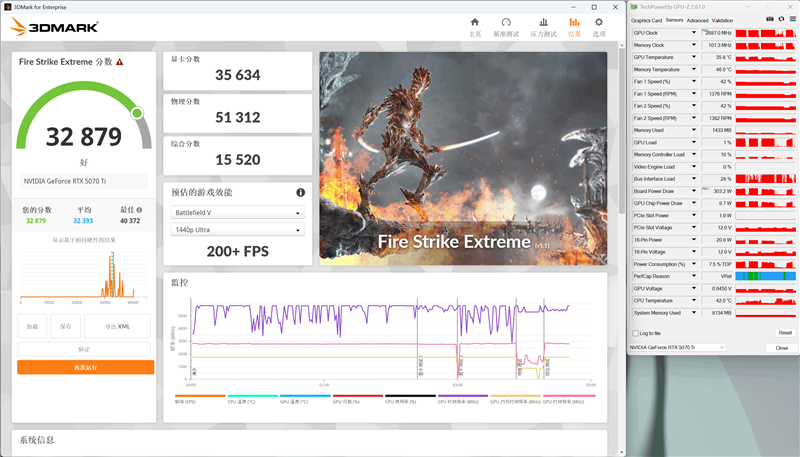Image resolution: width=800 pixels, height=457 pixels.
Task: Open the GPU Load sensor dropdown
Action: 693,142
